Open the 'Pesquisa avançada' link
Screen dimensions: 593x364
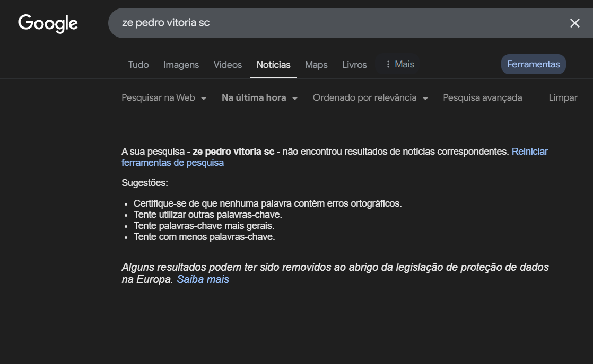pos(483,98)
